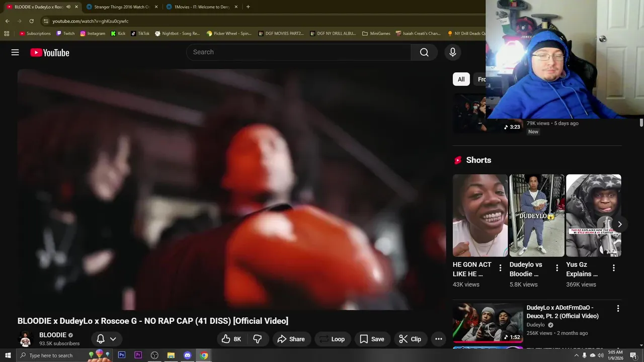Open File Explorer from the taskbar

tap(171, 355)
